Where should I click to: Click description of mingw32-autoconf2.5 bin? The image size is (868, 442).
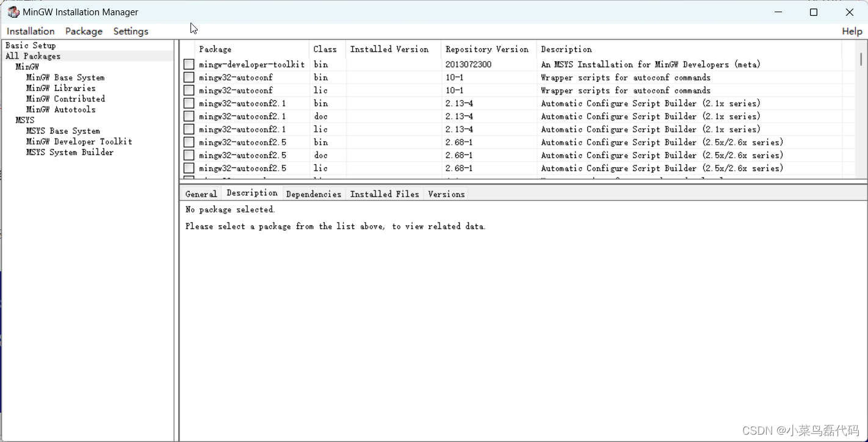click(x=662, y=142)
